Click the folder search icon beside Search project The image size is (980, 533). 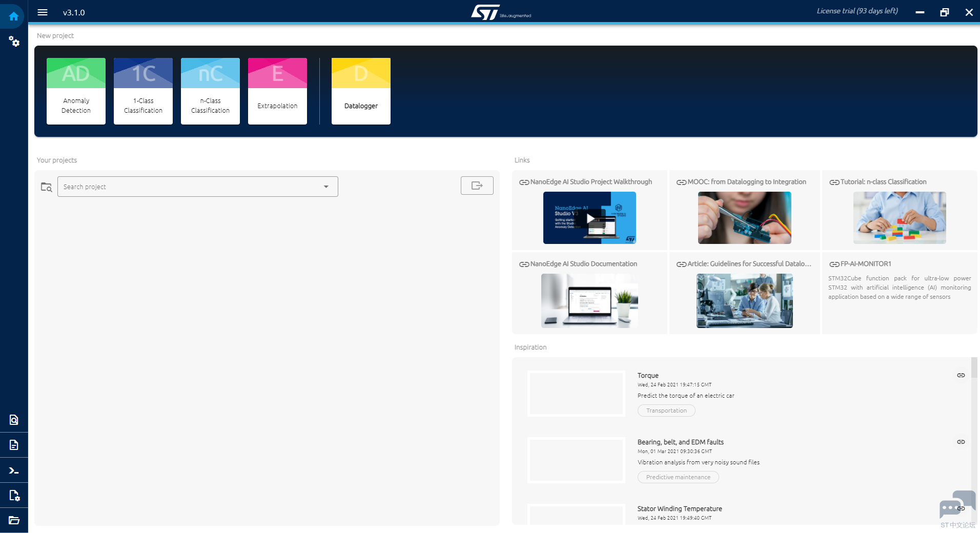(46, 187)
